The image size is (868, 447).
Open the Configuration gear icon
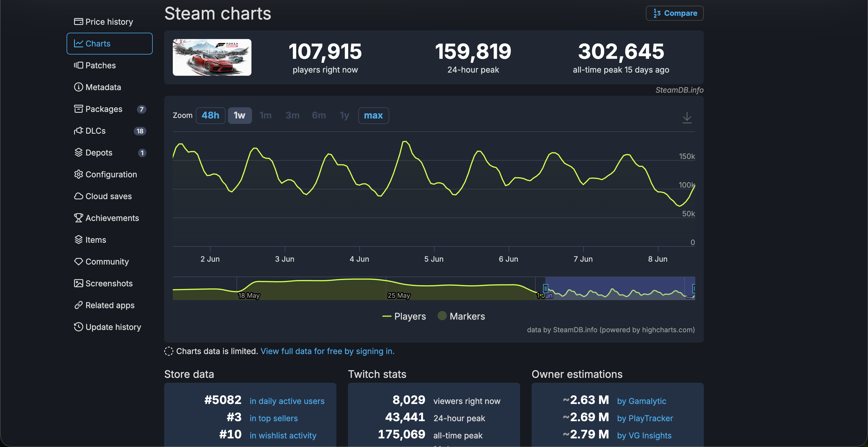pyautogui.click(x=78, y=174)
